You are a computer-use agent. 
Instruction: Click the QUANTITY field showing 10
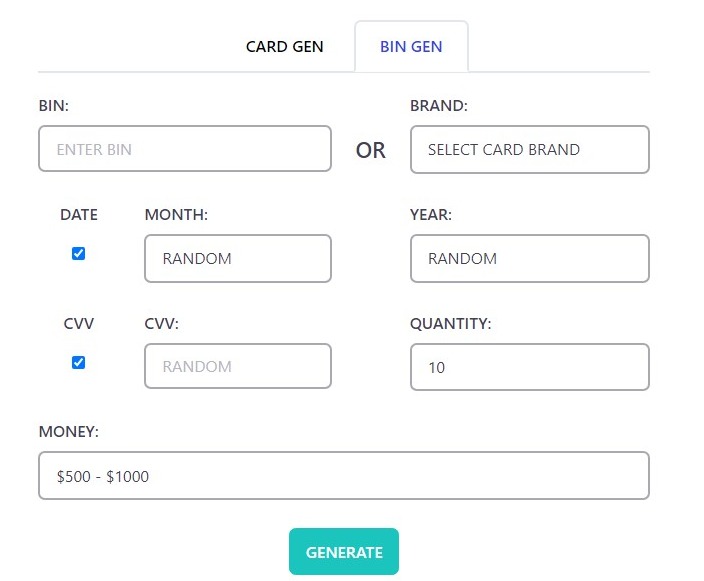point(529,367)
